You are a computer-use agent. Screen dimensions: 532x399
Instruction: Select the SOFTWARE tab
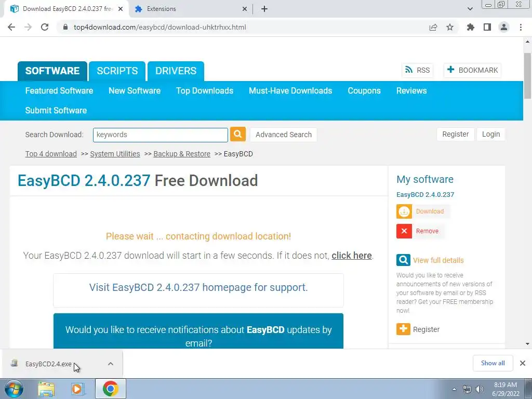point(52,71)
